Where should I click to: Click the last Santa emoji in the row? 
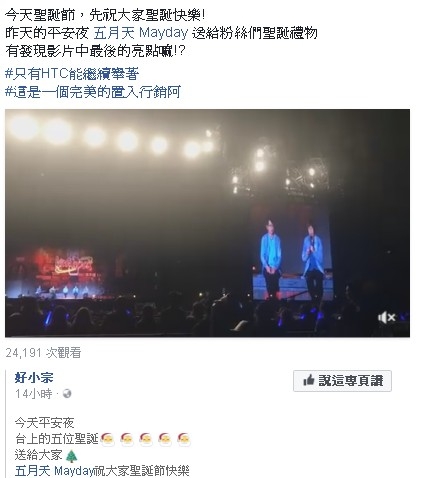point(184,439)
